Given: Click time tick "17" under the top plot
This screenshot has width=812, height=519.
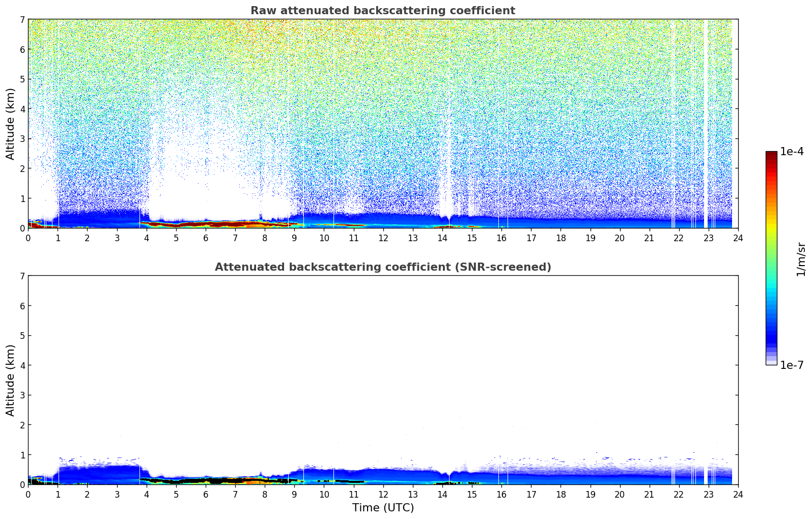Looking at the screenshot, I should point(531,238).
